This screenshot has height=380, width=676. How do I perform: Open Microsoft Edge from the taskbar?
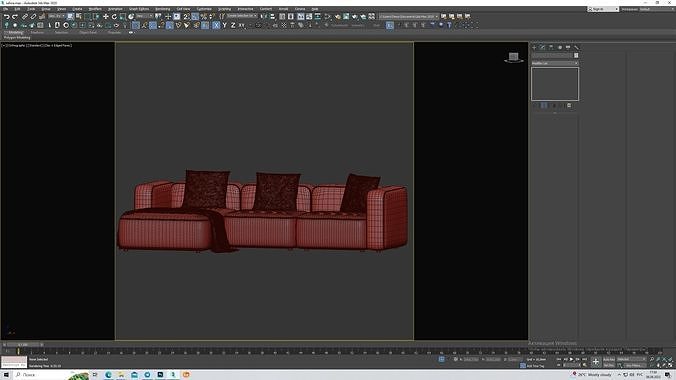(108, 375)
